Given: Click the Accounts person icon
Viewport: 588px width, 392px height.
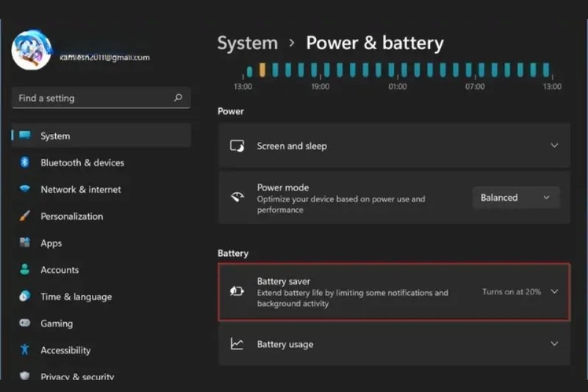Looking at the screenshot, I should (x=25, y=269).
